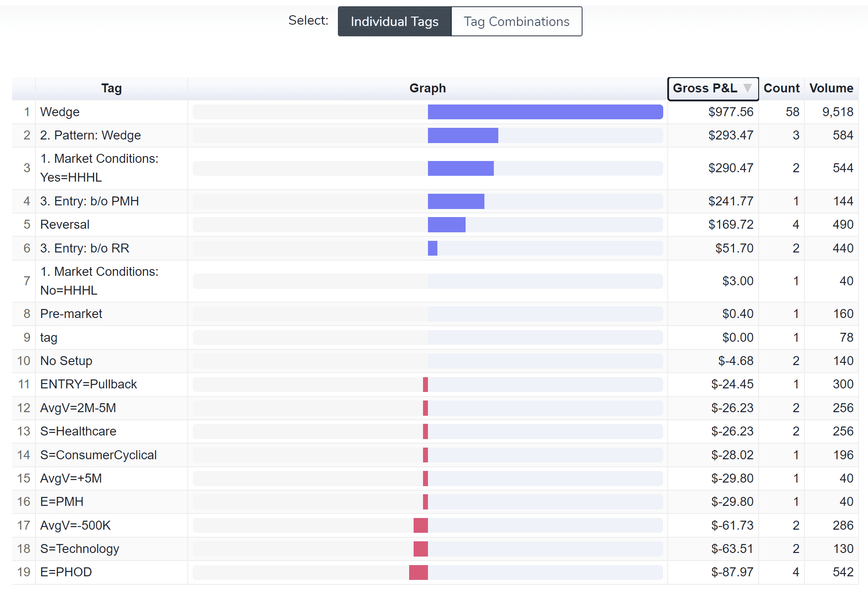
Task: Switch to Tag Combinations view
Action: [x=516, y=22]
